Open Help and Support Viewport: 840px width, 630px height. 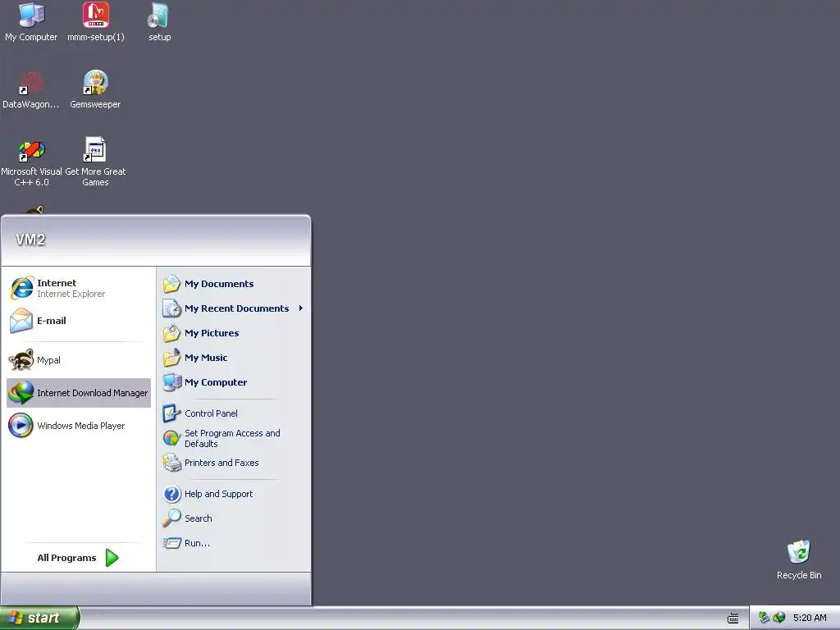234,494
